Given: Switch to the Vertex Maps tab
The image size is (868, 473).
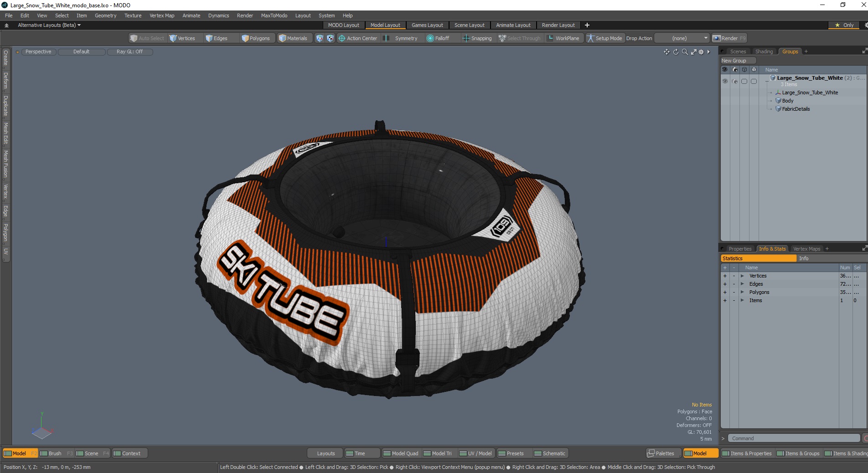Looking at the screenshot, I should pos(806,249).
